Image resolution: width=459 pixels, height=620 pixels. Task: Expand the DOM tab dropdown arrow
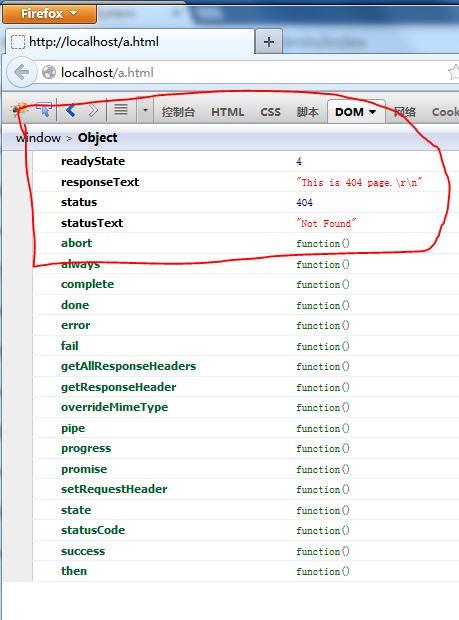coord(372,112)
